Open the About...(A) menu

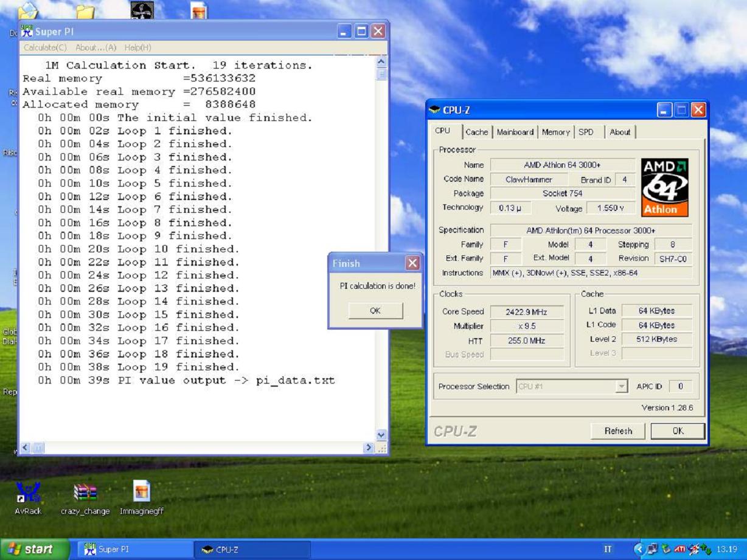(96, 47)
